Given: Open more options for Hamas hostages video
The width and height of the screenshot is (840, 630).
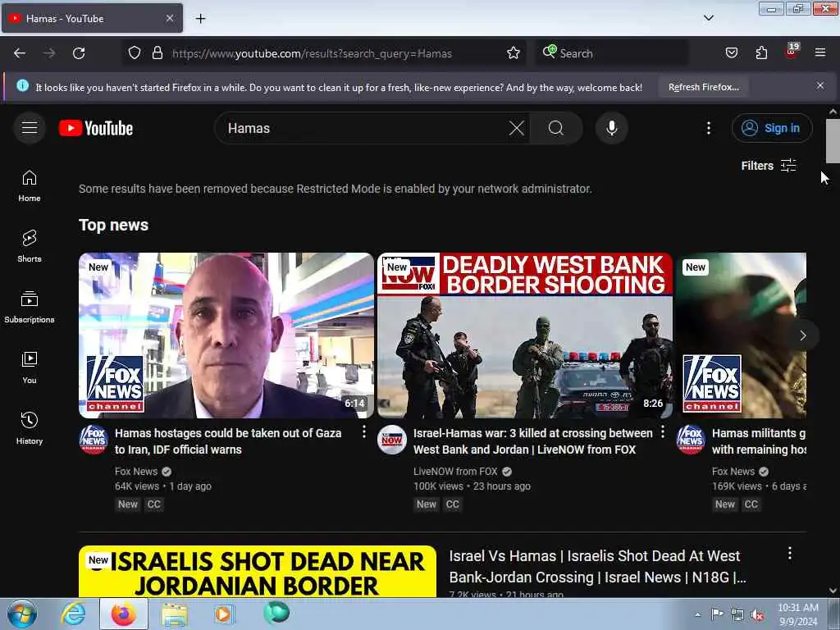Looking at the screenshot, I should coord(363,431).
